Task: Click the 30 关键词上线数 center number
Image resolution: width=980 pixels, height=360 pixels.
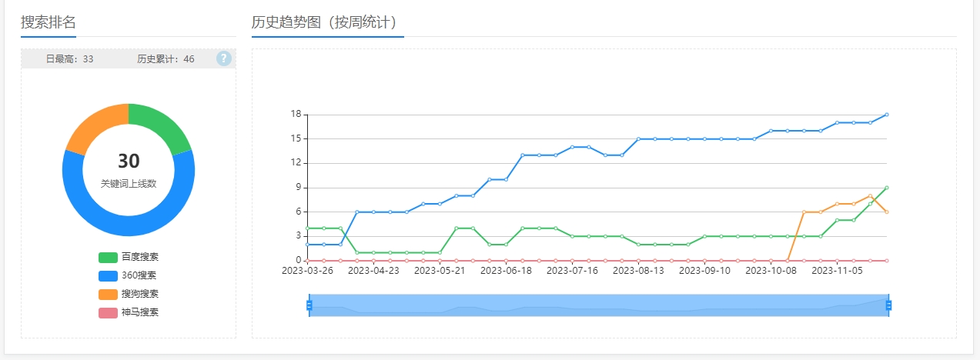Action: coord(129,162)
